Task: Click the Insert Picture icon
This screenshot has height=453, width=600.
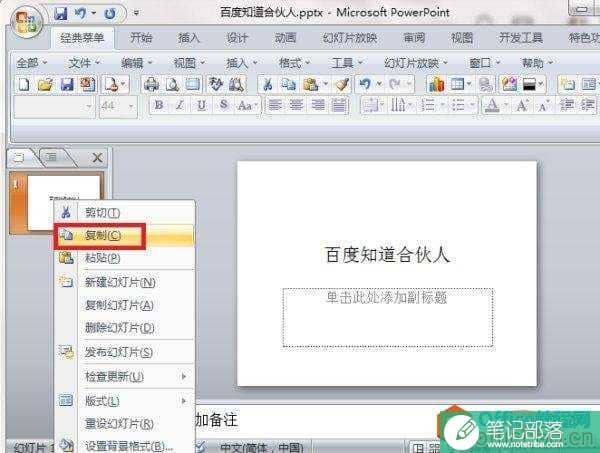Action: click(x=509, y=84)
